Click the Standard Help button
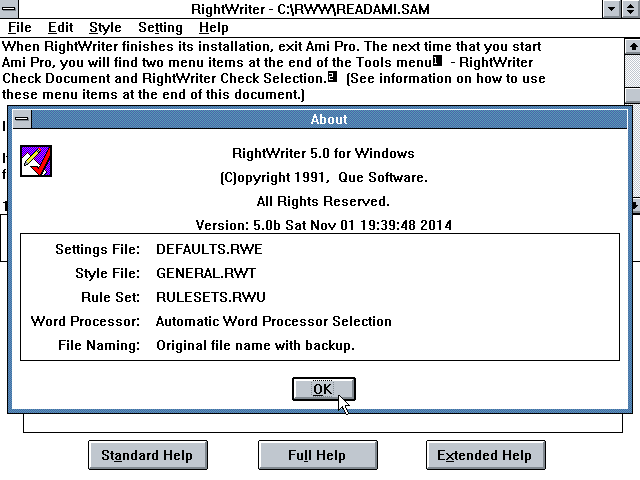This screenshot has height=480, width=640. coord(148,455)
